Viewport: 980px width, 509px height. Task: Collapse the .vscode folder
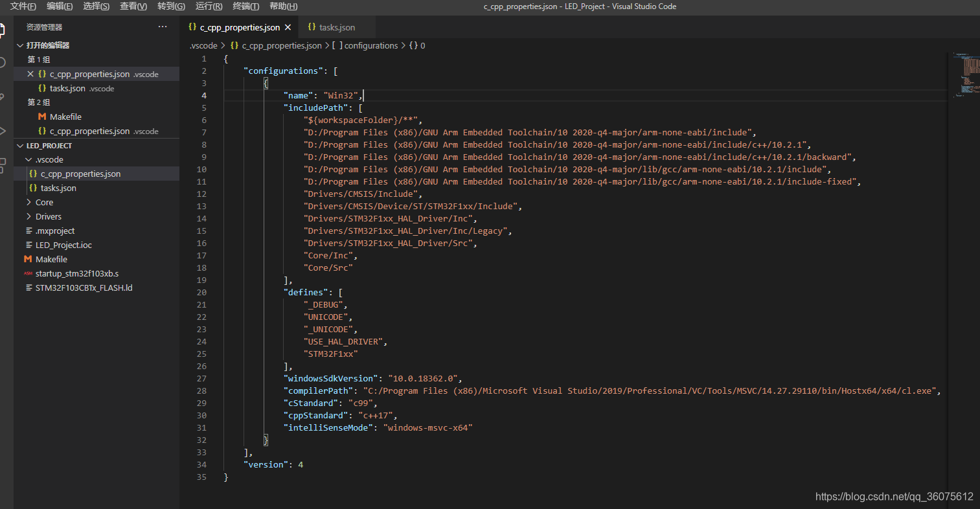coord(28,159)
